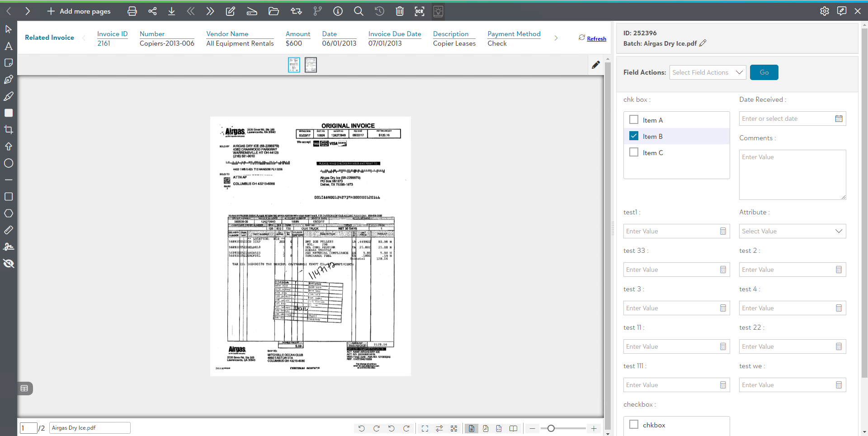Check the Item C checkbox

click(x=634, y=152)
